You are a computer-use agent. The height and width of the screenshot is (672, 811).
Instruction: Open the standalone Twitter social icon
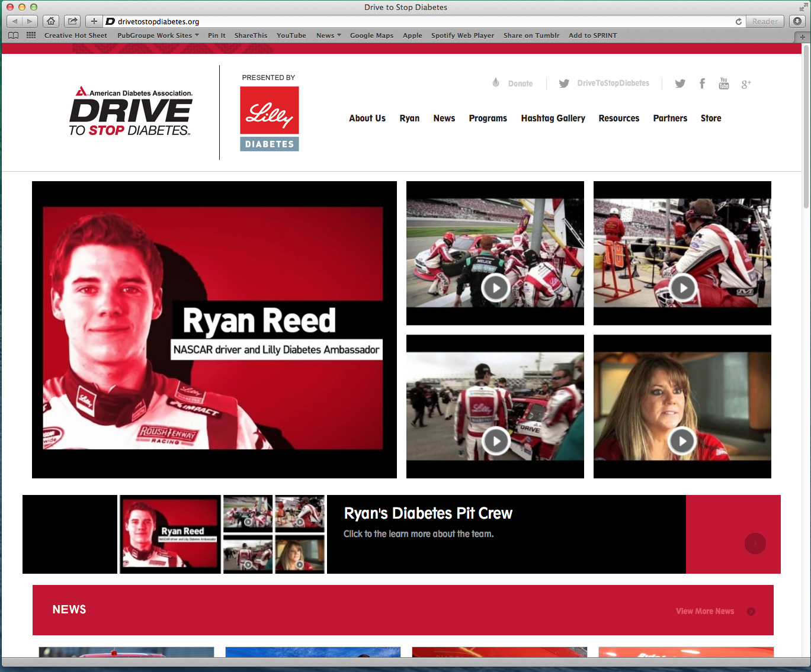pos(680,83)
